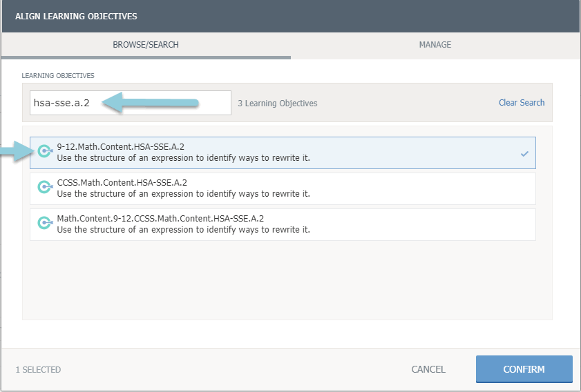Click the '1 Selected' counter
The width and height of the screenshot is (581, 392).
(38, 370)
